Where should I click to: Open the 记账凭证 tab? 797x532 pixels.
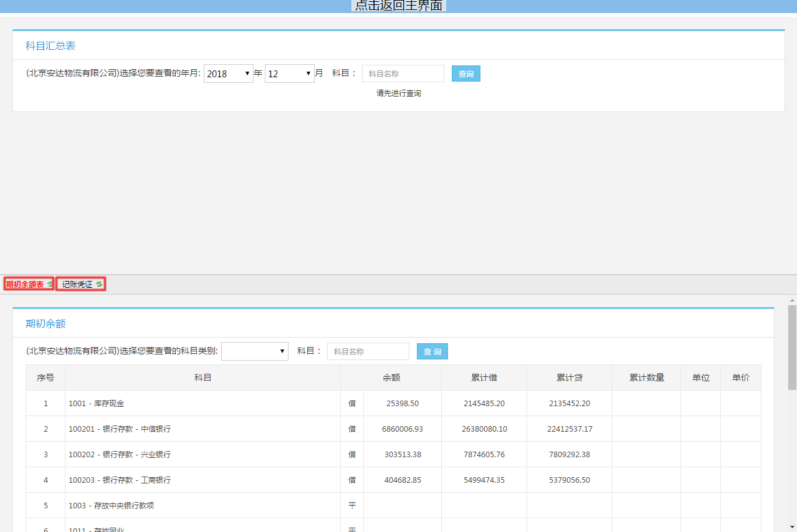click(77, 284)
